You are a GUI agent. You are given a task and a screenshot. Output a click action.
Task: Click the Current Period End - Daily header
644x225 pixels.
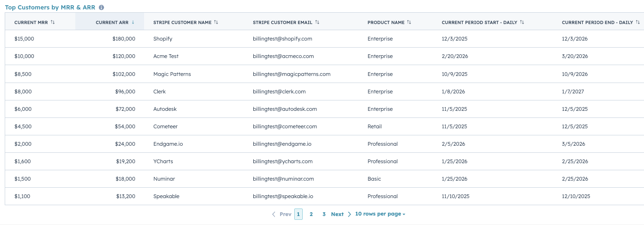coord(597,22)
